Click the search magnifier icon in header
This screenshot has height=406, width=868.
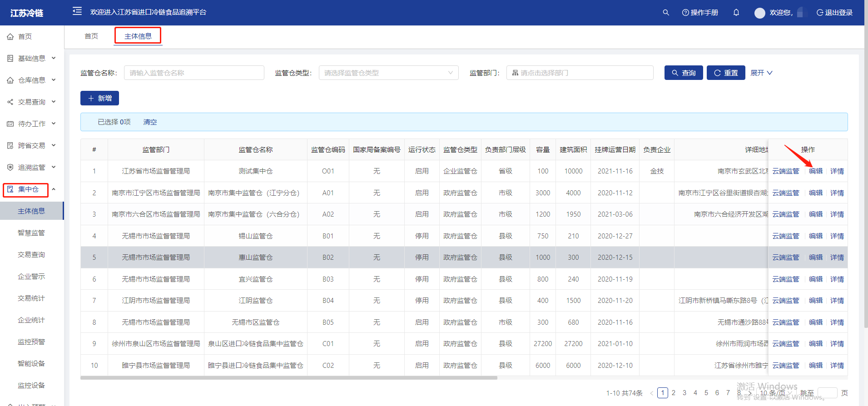pos(666,13)
